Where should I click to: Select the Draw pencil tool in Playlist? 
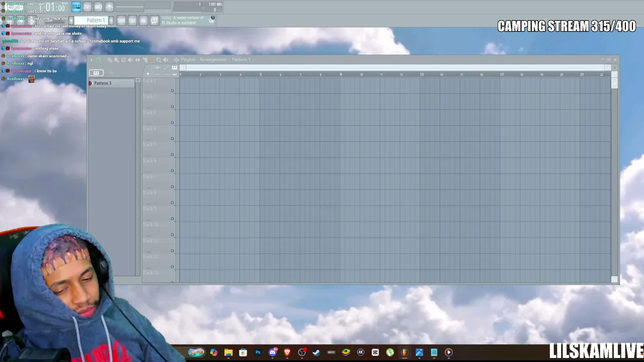pyautogui.click(x=109, y=60)
